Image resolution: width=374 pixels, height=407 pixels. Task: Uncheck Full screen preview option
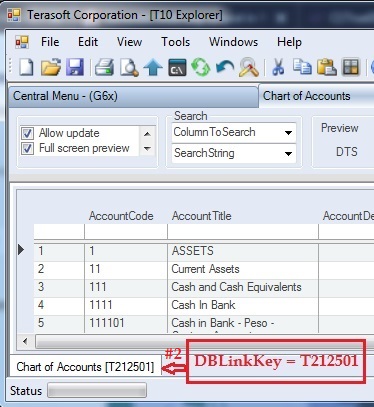[x=27, y=148]
